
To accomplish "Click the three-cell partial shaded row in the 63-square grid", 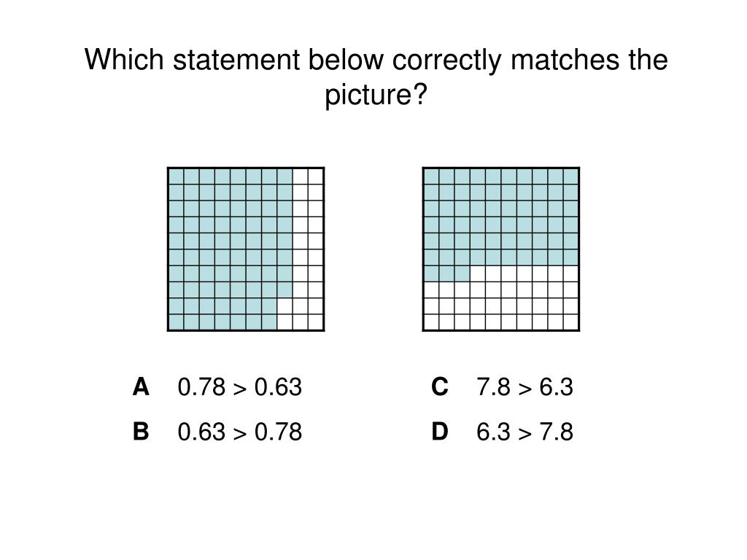I will click(x=447, y=273).
